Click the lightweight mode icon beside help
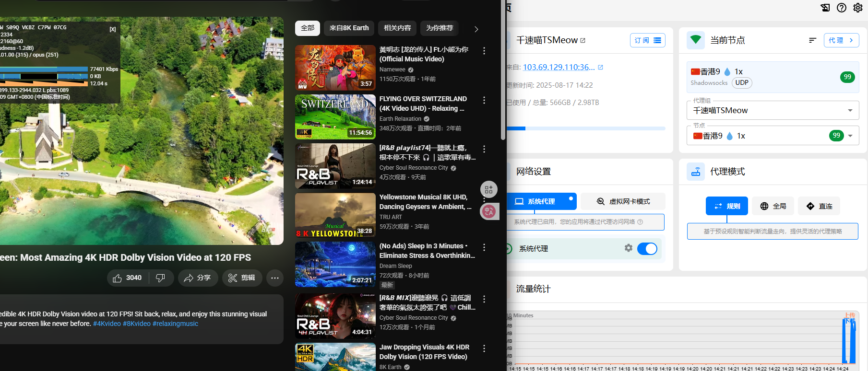Image resolution: width=868 pixels, height=371 pixels. tap(825, 8)
